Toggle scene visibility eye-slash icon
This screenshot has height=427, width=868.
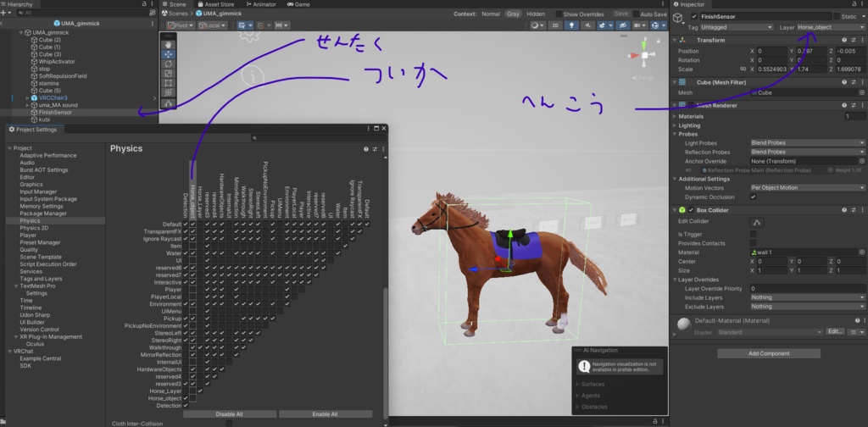pos(623,25)
